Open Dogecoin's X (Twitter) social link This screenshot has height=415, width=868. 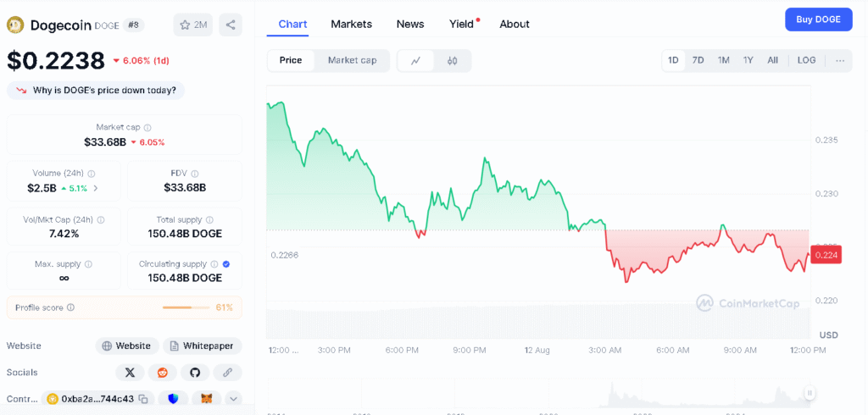[130, 372]
